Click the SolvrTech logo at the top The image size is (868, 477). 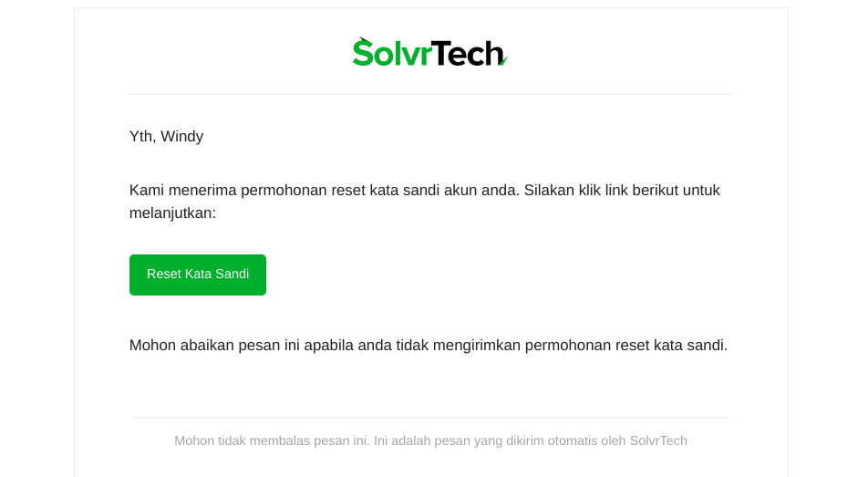click(430, 52)
